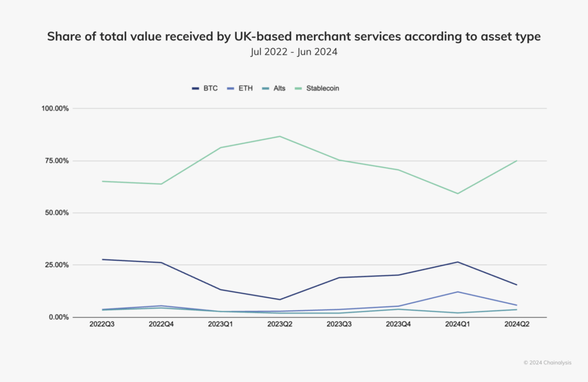588x382 pixels.
Task: Click the BTC legend color swatch
Action: [196, 88]
